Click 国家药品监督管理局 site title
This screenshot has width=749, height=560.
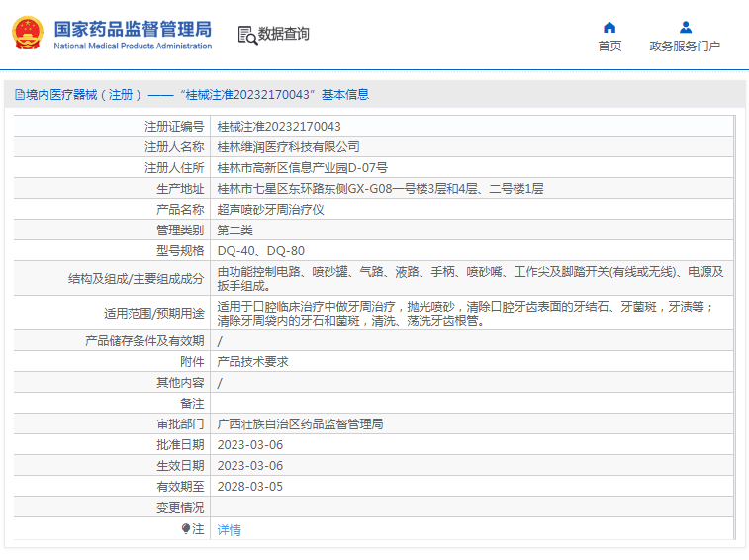(133, 29)
